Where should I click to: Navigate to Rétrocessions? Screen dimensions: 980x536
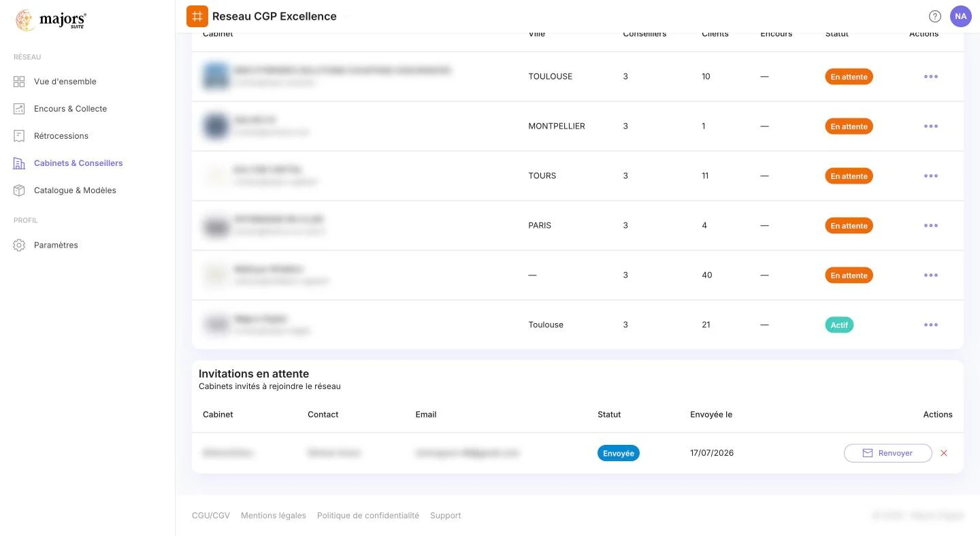[x=61, y=136]
